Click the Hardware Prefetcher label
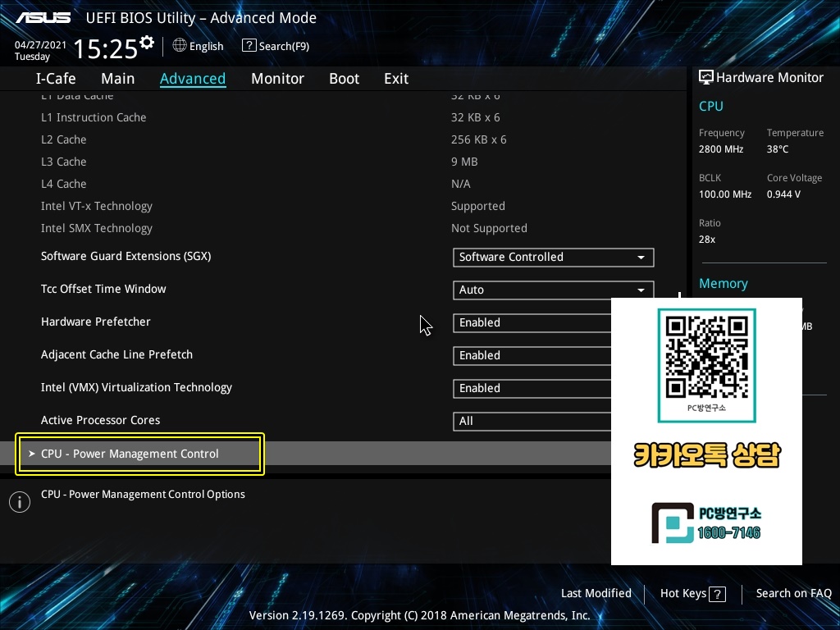This screenshot has height=630, width=840. 96,322
